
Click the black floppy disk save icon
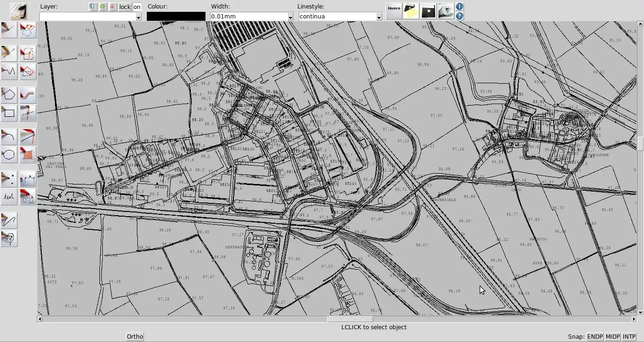pos(429,11)
